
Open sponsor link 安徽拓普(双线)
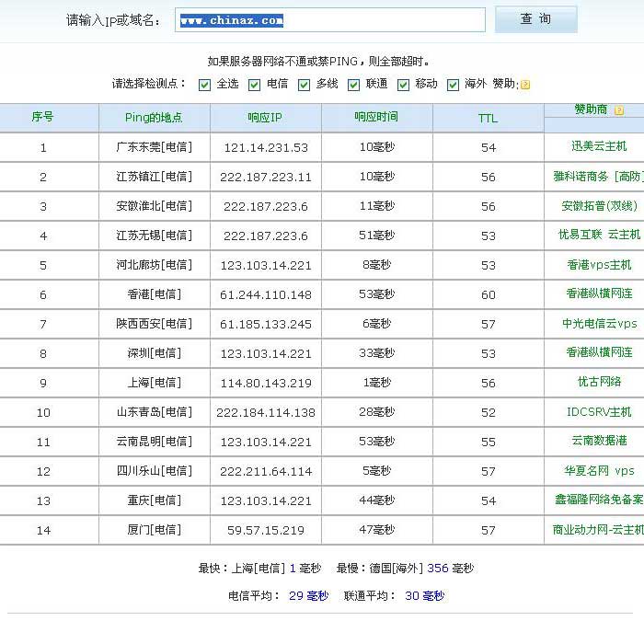(x=599, y=206)
